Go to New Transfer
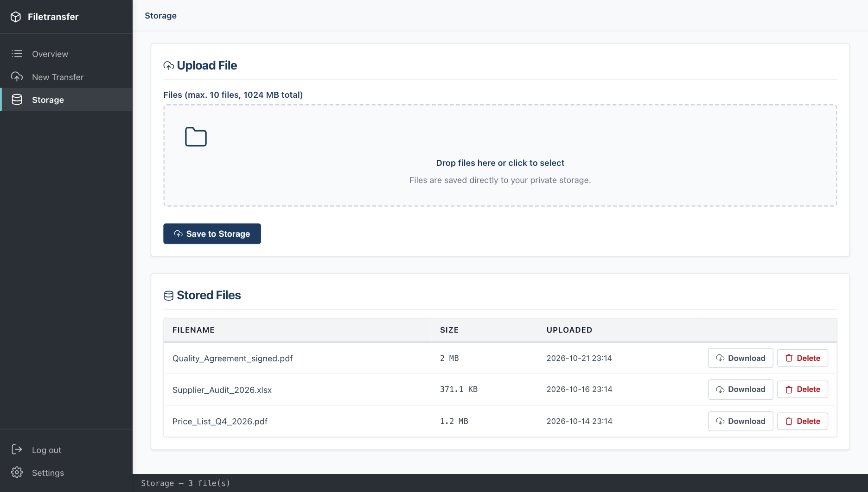The width and height of the screenshot is (868, 492). click(x=66, y=77)
